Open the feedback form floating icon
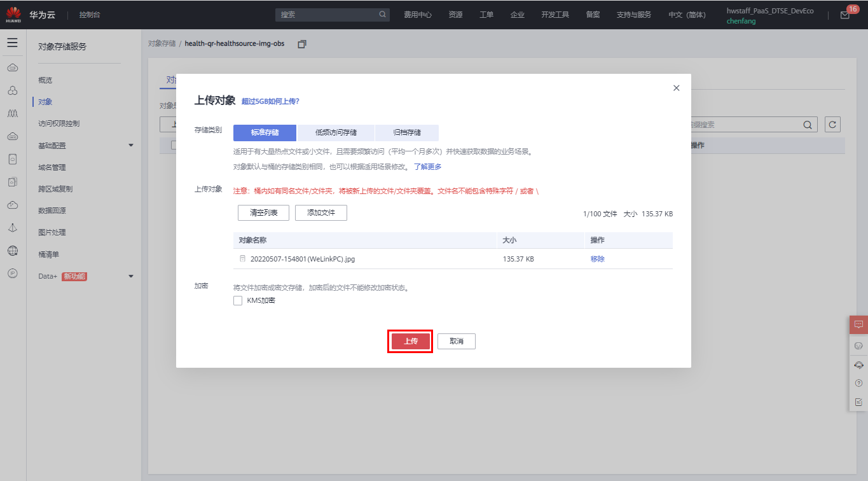Screen dimensions: 868x481 pos(858,401)
